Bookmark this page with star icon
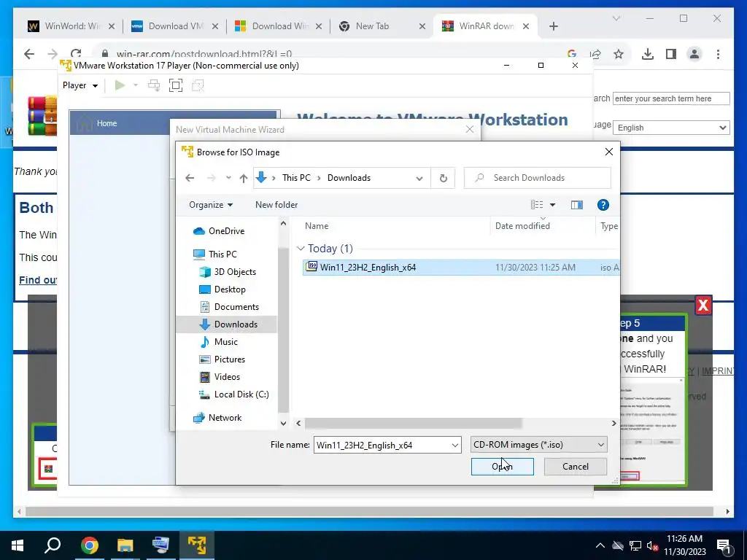Screen dimensions: 747x560 619,54
